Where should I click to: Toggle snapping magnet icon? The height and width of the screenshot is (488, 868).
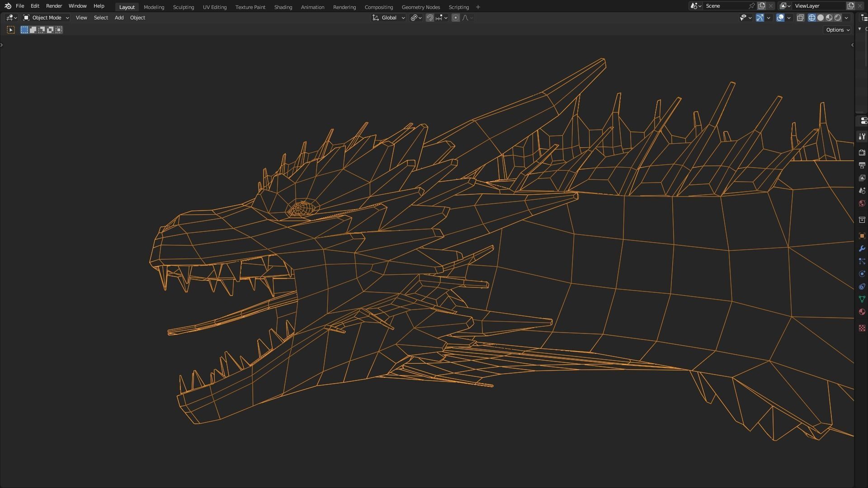point(430,18)
